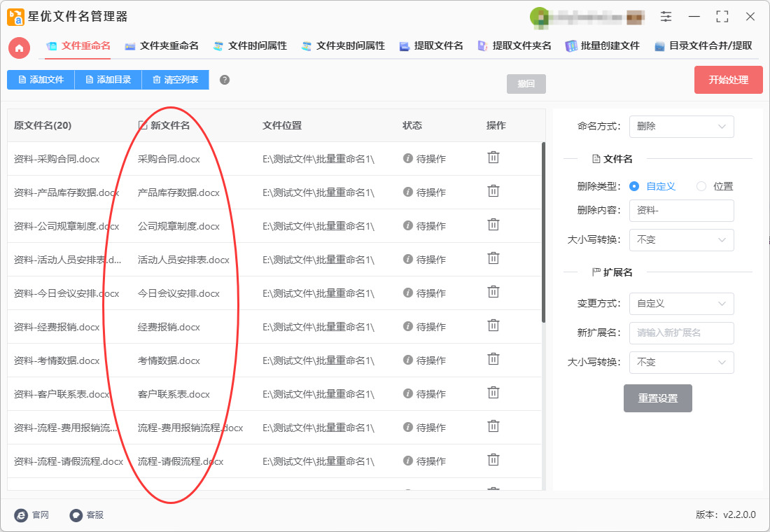
Task: Click 删除内容 input field containing 资料-
Action: click(x=682, y=210)
